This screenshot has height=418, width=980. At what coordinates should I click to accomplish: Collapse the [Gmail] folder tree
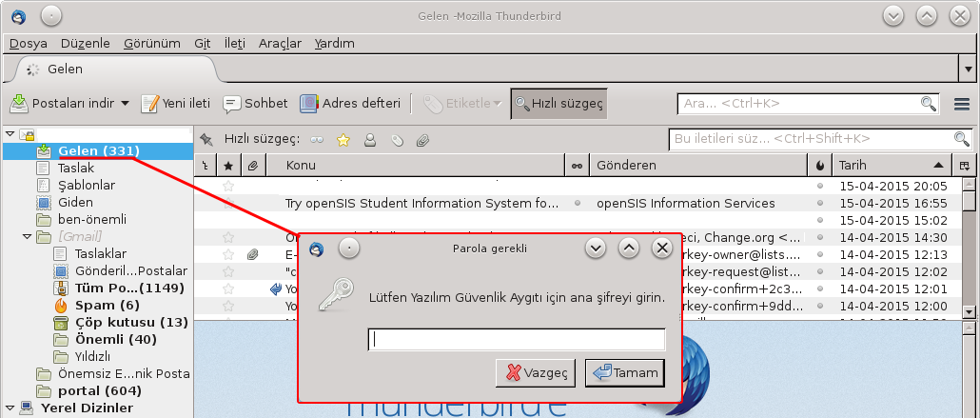(x=26, y=236)
